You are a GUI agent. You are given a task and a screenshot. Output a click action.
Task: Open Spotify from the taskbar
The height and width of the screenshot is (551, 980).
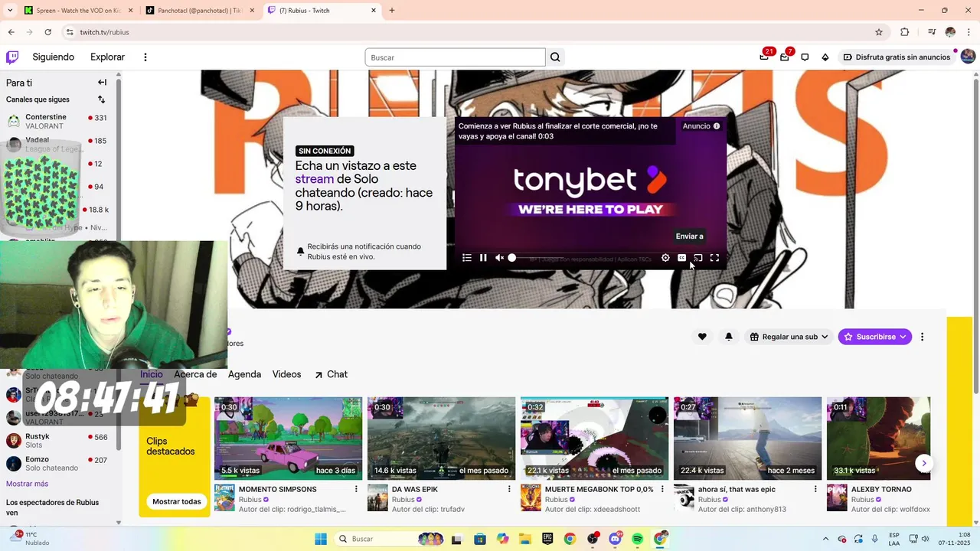638,539
